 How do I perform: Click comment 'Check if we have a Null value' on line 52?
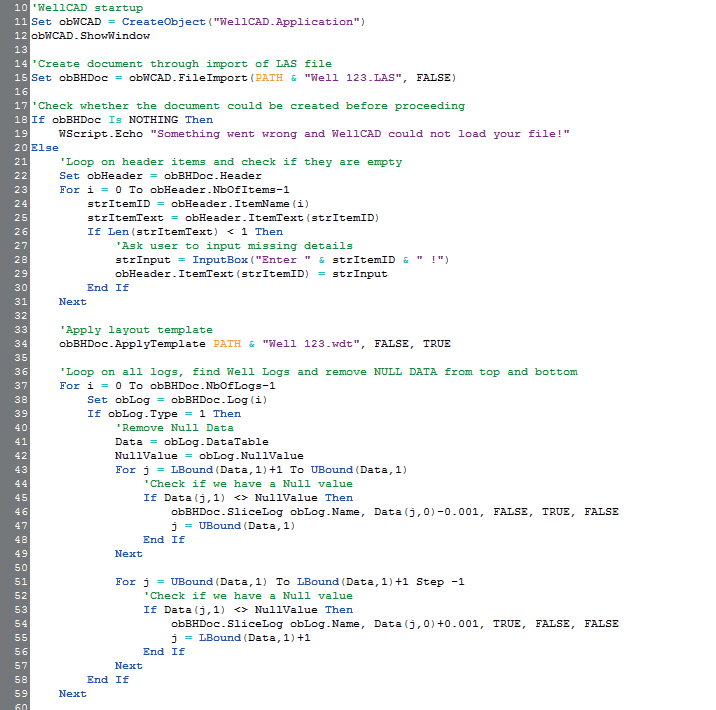coord(248,596)
